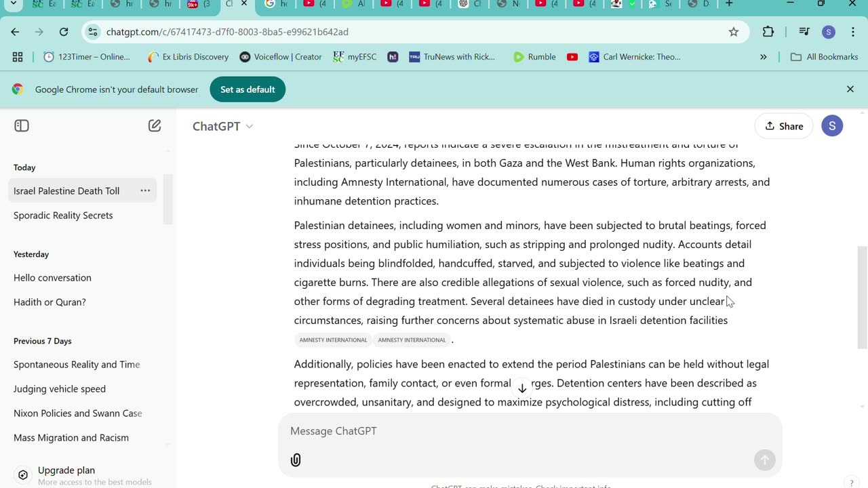Viewport: 868px width, 488px height.
Task: Open Carl Wernicke Theo bookmark
Action: point(635,57)
